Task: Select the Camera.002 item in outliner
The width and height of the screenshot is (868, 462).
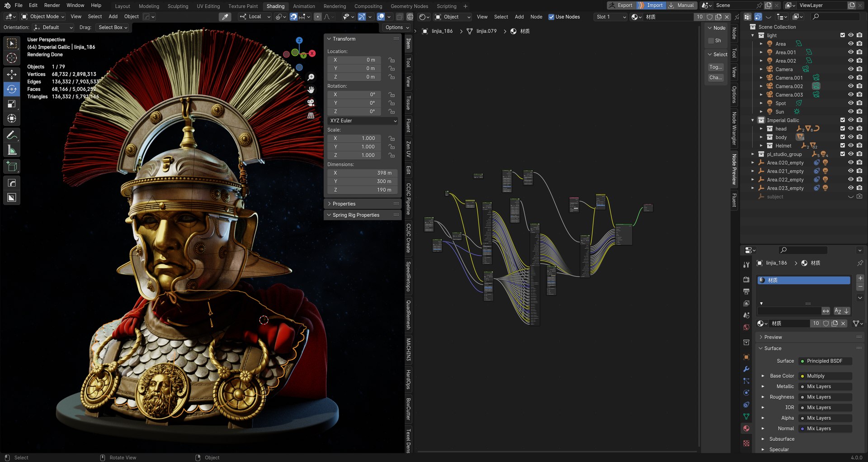Action: pyautogui.click(x=789, y=86)
